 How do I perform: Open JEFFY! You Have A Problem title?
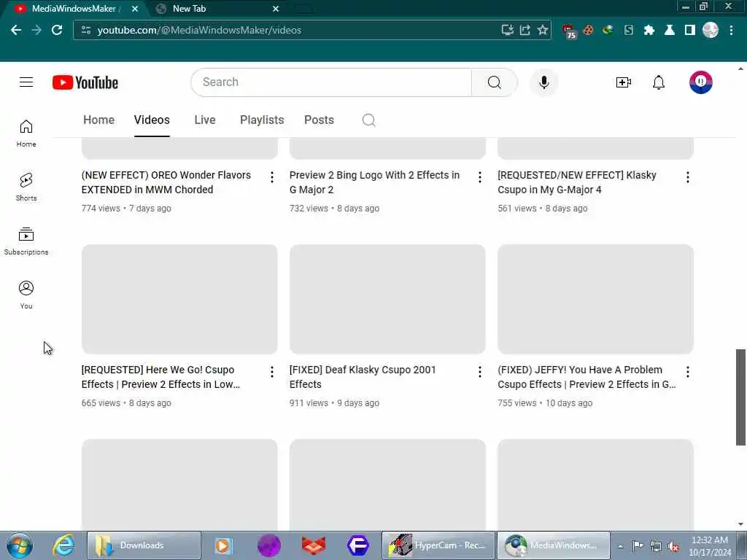(x=587, y=377)
